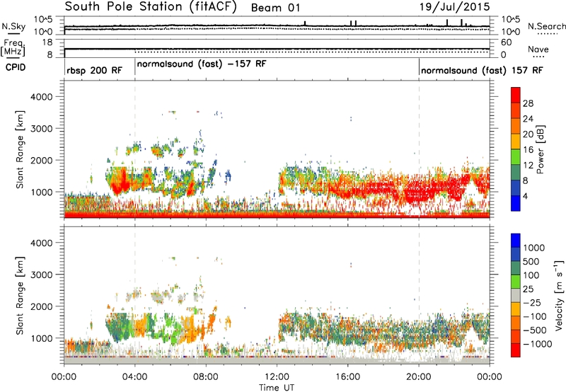This screenshot has height=392, width=566.
Task: Click the date '19/Jul/2015'
Action: (x=455, y=7)
